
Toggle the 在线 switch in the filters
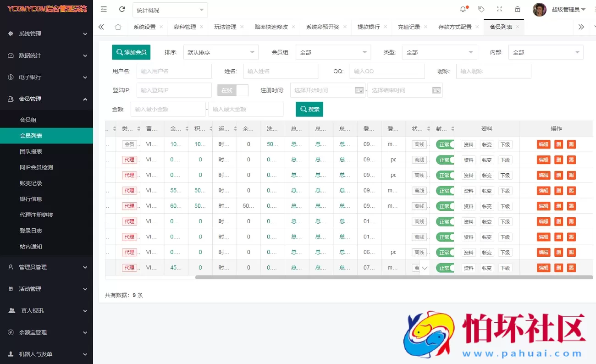(232, 90)
